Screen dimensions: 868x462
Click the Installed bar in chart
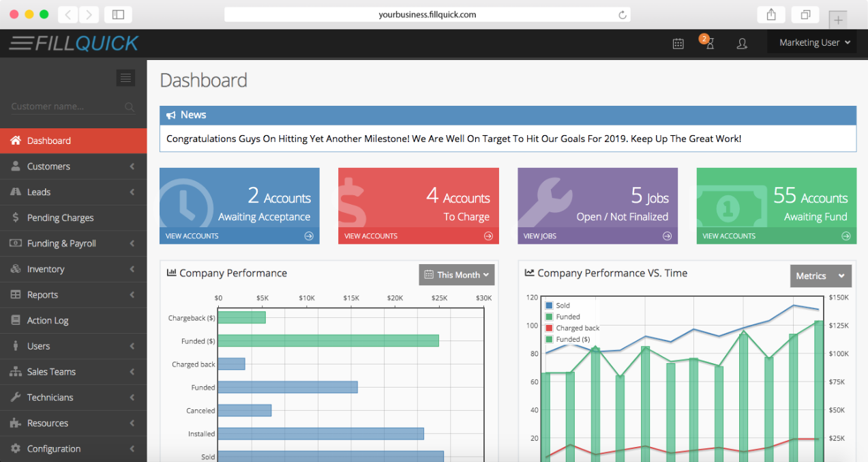click(x=320, y=433)
